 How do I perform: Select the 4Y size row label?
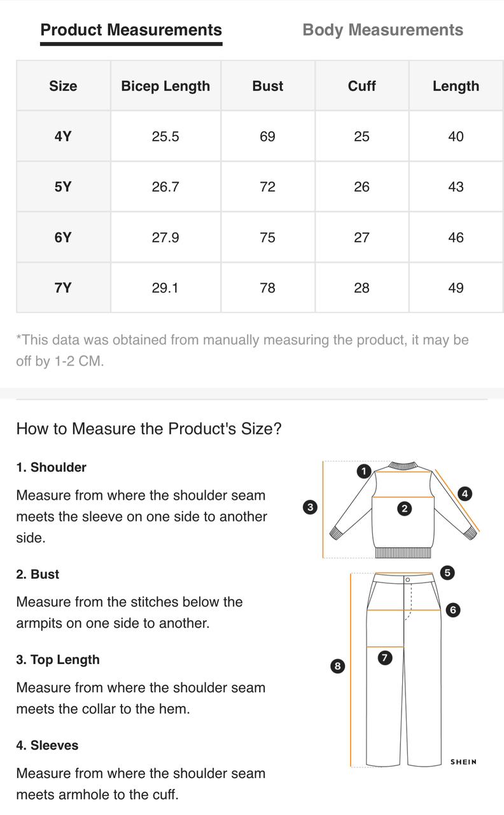[x=63, y=136]
